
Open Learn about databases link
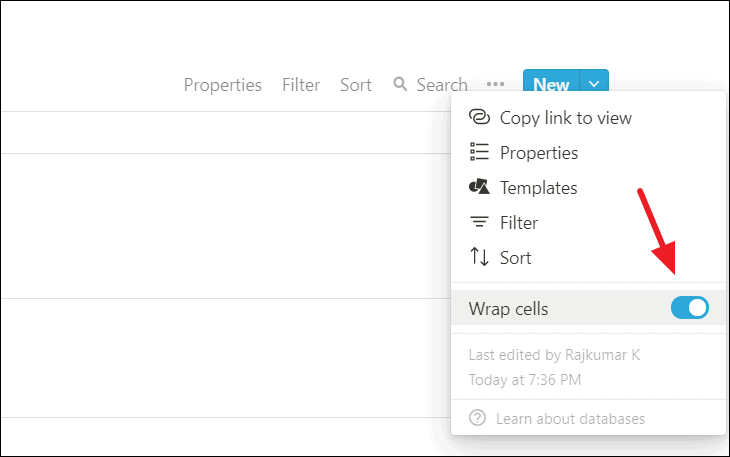point(570,419)
